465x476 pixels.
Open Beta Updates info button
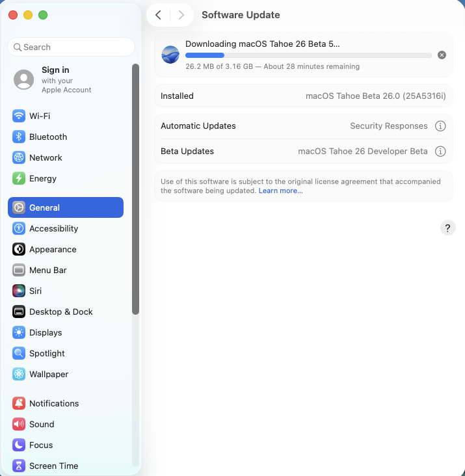coord(440,151)
